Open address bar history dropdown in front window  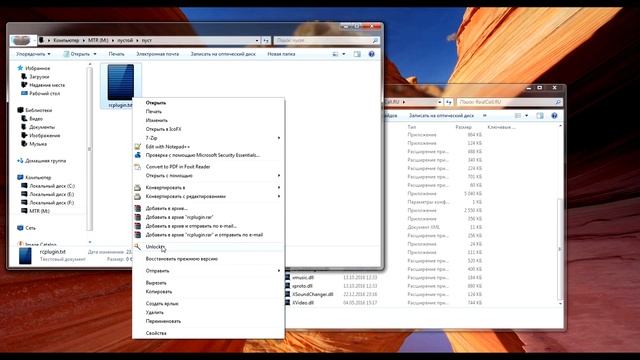pyautogui.click(x=257, y=40)
